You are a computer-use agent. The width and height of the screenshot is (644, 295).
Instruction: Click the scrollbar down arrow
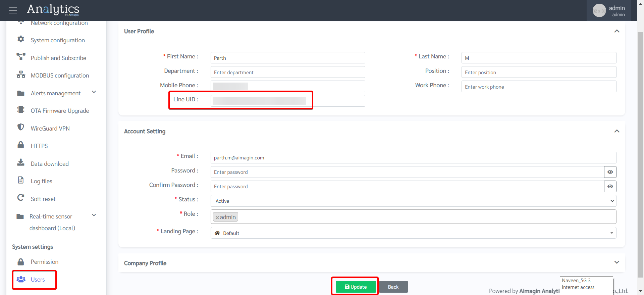(640, 291)
